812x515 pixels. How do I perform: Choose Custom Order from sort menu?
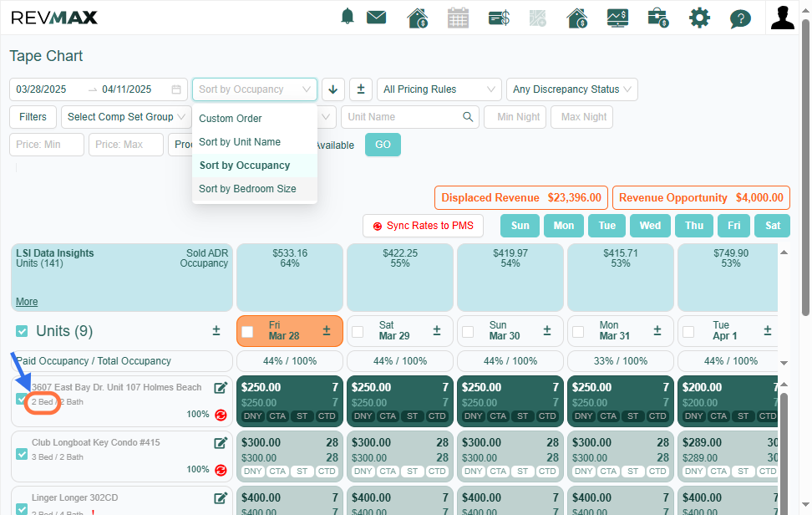point(254,119)
